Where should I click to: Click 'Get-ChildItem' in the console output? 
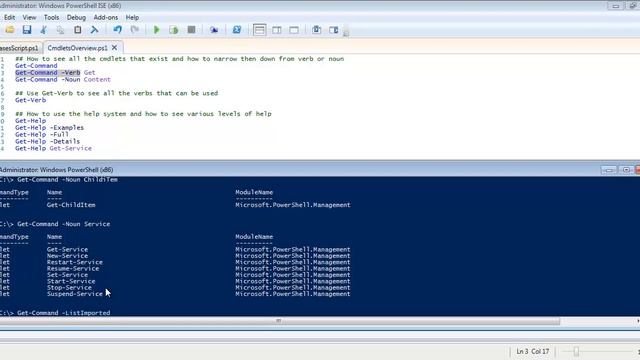71,205
